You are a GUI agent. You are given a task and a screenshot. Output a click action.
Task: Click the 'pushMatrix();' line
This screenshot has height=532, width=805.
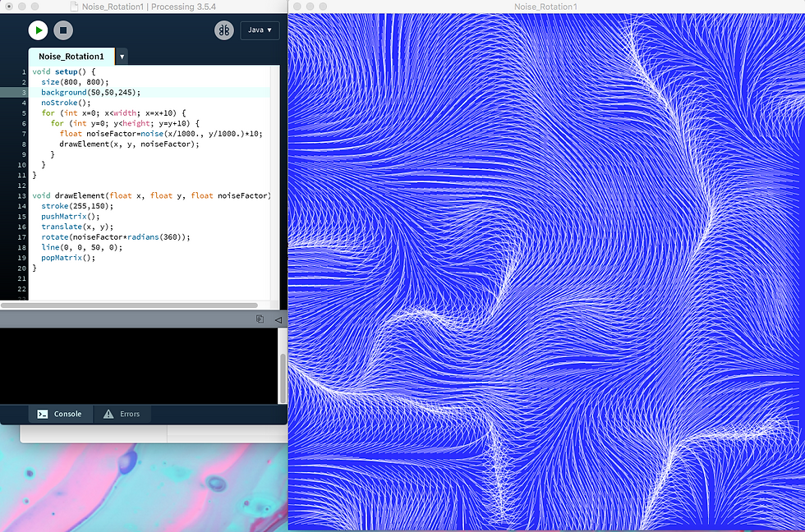click(71, 217)
